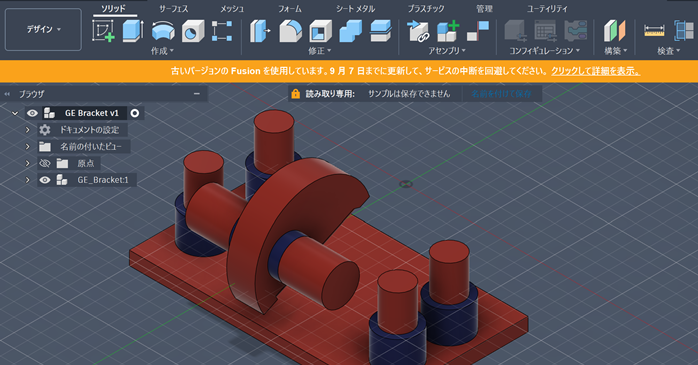Show the hidden 原点 folder
The width and height of the screenshot is (698, 365).
coord(45,163)
